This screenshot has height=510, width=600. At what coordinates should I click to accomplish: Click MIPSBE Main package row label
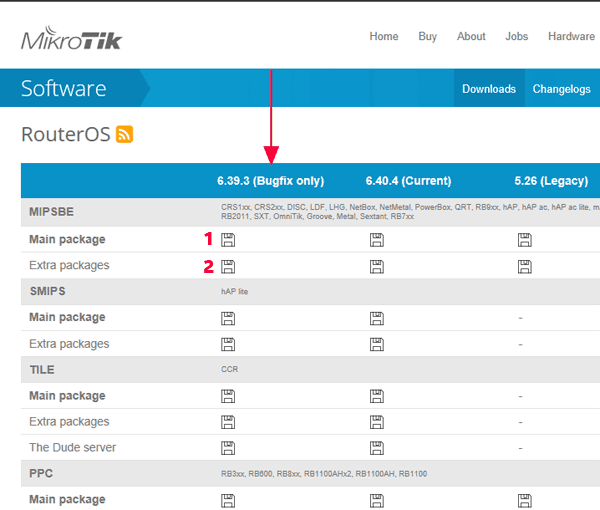(x=67, y=240)
